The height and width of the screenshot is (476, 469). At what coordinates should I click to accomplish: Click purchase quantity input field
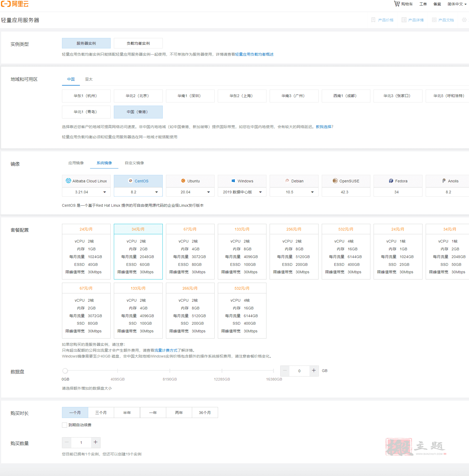click(x=81, y=443)
